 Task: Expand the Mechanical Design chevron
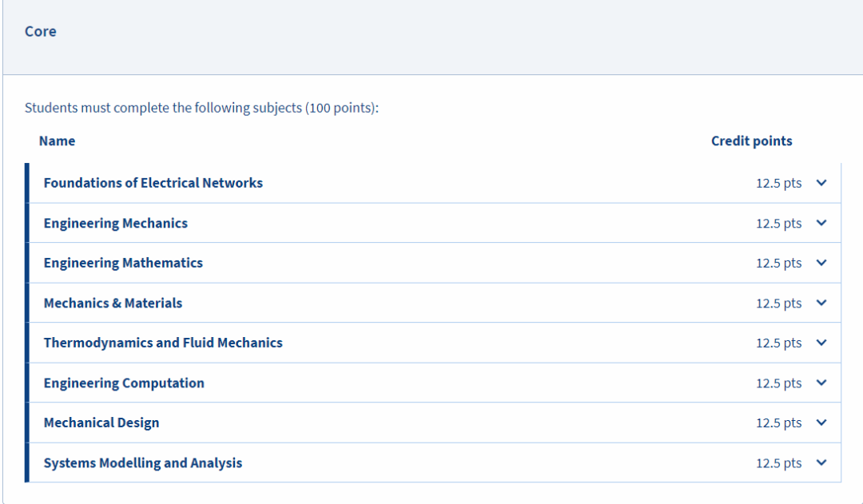[x=821, y=423]
